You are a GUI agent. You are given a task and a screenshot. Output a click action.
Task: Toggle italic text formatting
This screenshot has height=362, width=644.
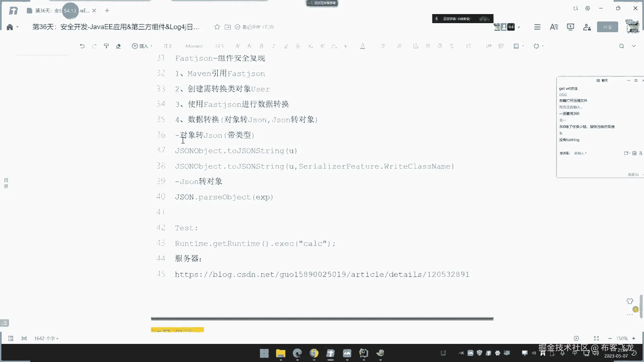click(x=274, y=46)
